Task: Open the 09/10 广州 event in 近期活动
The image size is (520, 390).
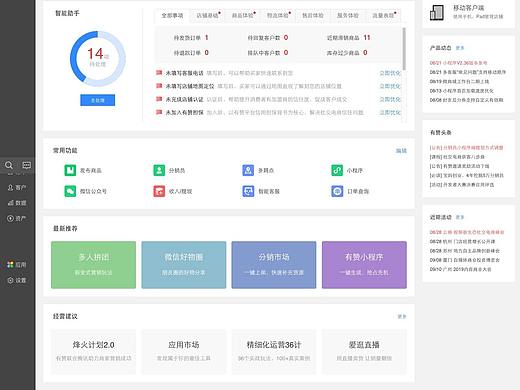Action: pos(460,269)
